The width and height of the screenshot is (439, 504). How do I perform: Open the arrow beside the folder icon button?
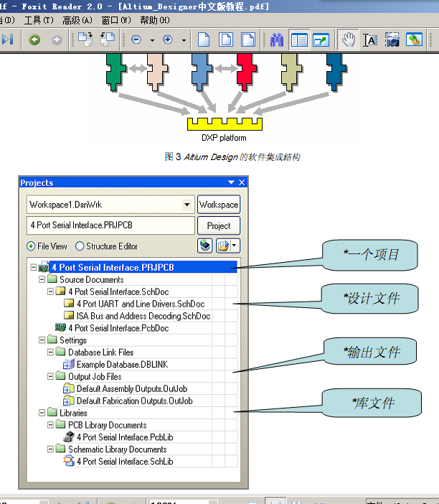pos(235,246)
